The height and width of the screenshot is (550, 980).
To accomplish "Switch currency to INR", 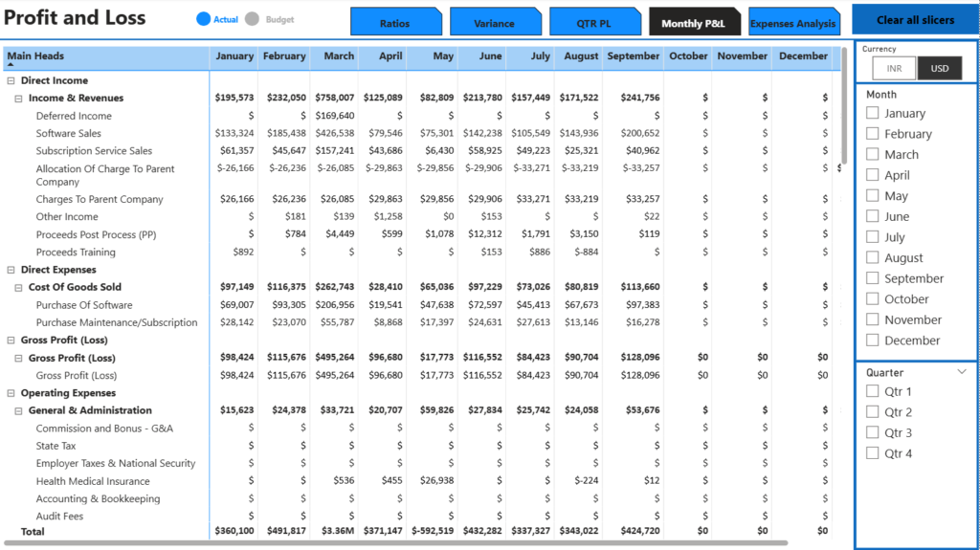I will (x=894, y=69).
